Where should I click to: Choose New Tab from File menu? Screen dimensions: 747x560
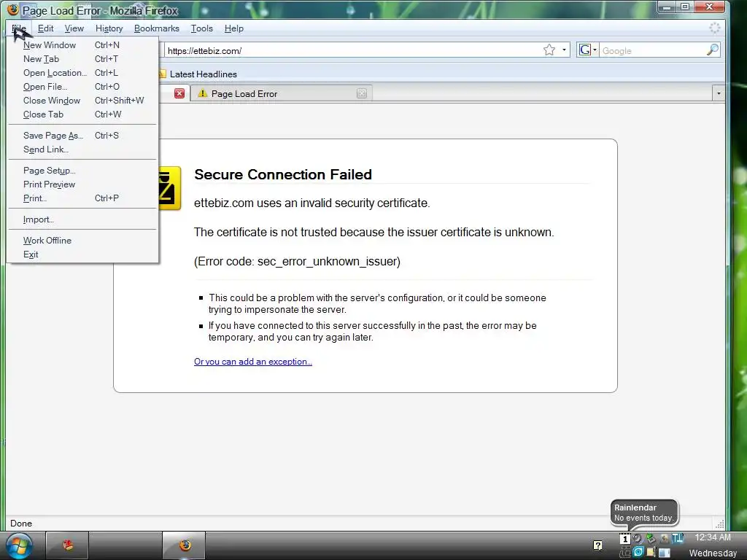pos(83,58)
